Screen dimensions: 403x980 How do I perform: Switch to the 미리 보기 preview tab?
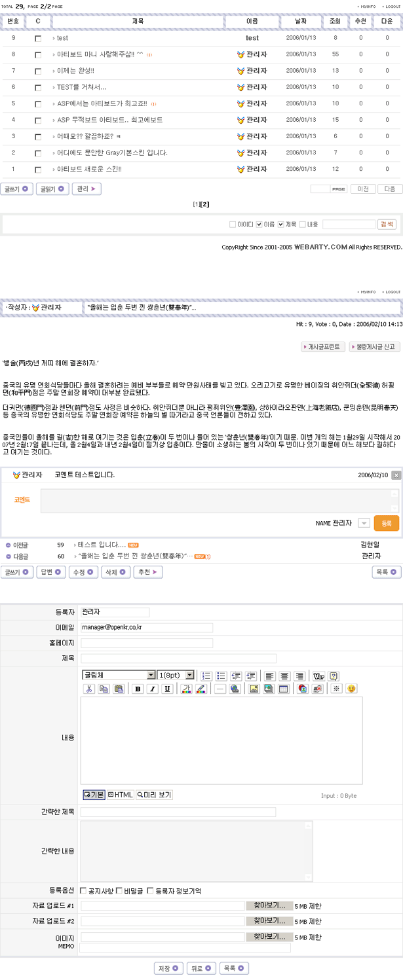154,795
